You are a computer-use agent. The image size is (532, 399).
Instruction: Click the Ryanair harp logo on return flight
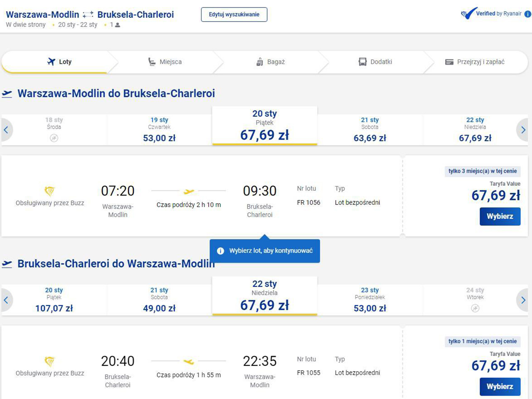[49, 362]
